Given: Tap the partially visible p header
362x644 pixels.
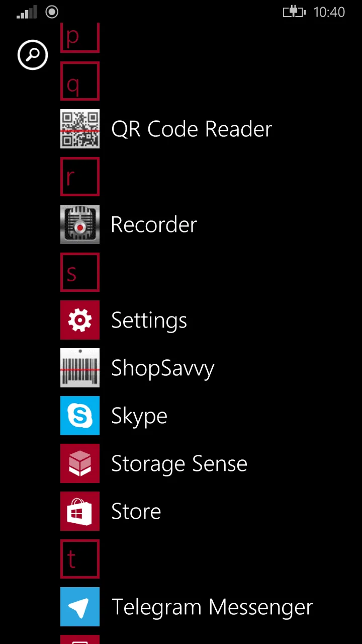Looking at the screenshot, I should 80,38.
